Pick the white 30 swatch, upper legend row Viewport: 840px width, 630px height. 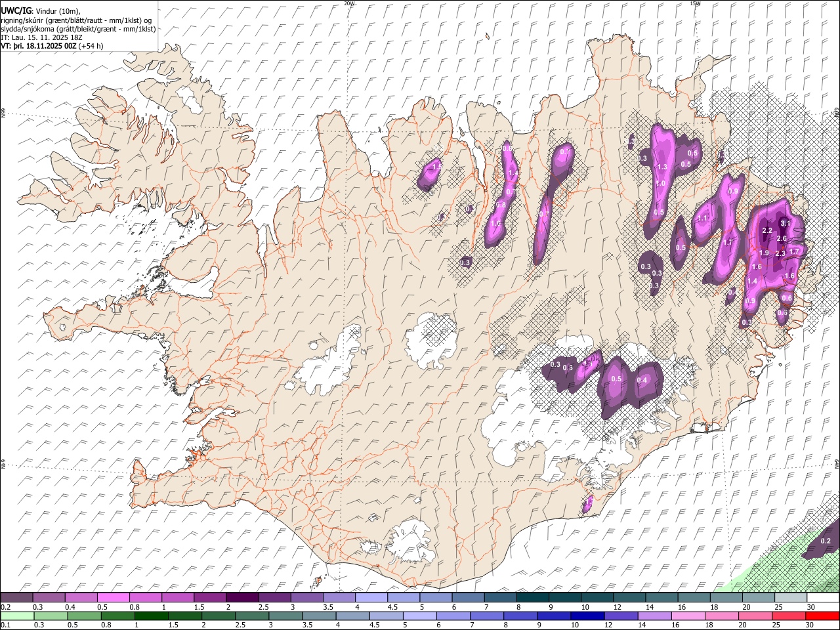point(823,598)
